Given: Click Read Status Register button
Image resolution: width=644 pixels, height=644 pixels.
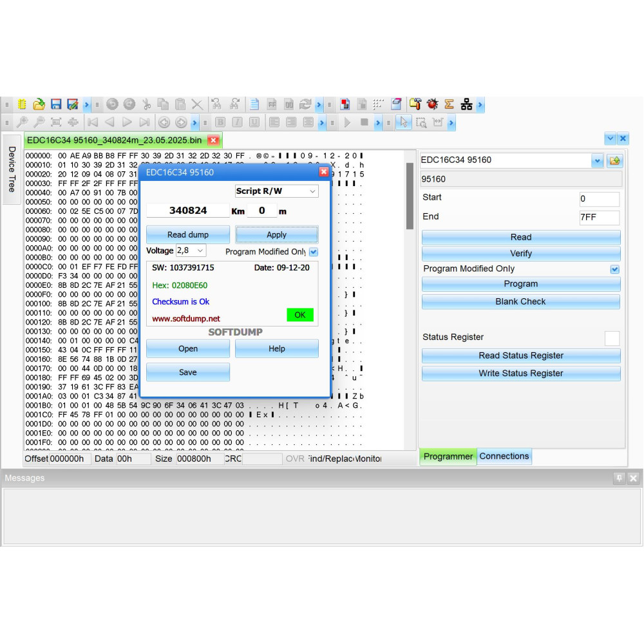Looking at the screenshot, I should tap(521, 355).
